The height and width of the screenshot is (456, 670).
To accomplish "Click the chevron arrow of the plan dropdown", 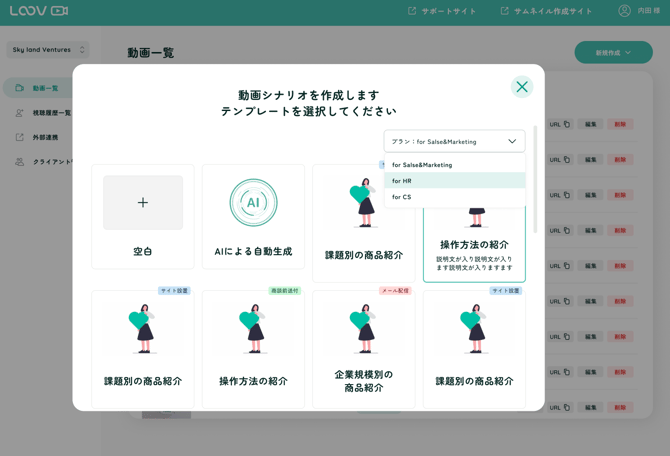I will 512,141.
